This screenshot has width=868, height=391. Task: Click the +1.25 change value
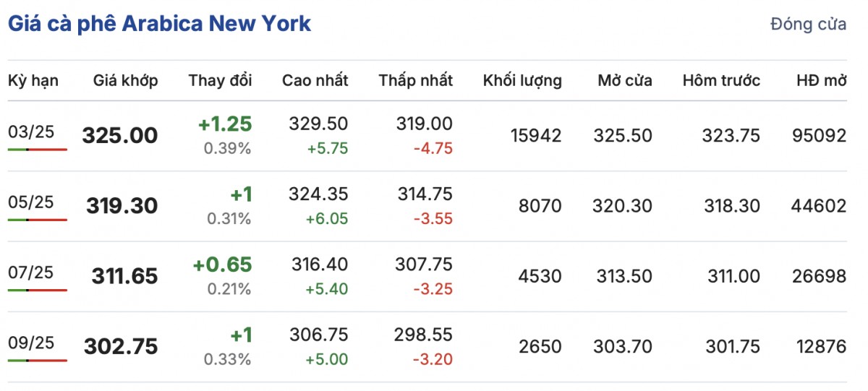[225, 124]
